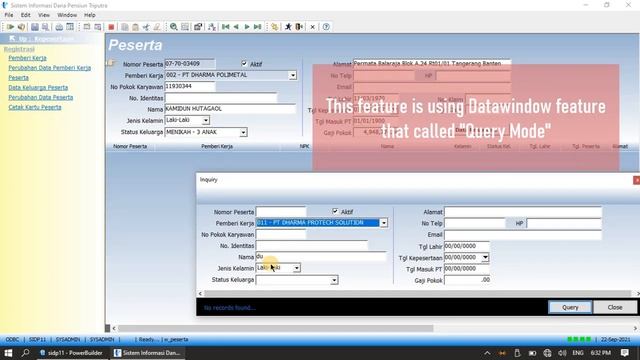Open Data Keluarga Peserta link
The width and height of the screenshot is (640, 360).
point(38,87)
